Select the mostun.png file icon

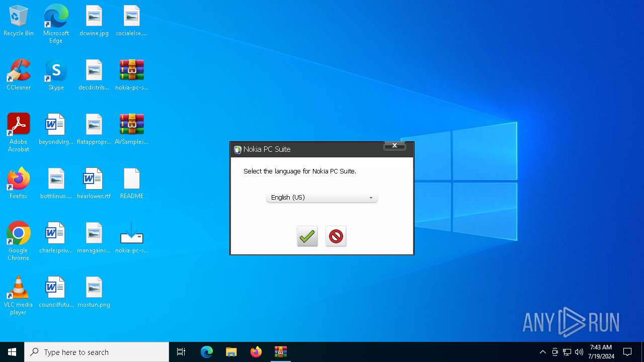tap(94, 293)
